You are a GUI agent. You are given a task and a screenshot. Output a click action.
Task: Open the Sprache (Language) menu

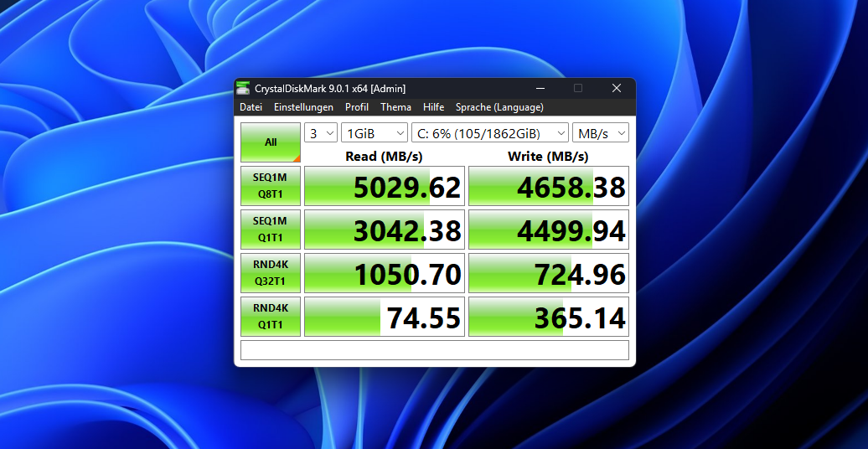(x=499, y=107)
